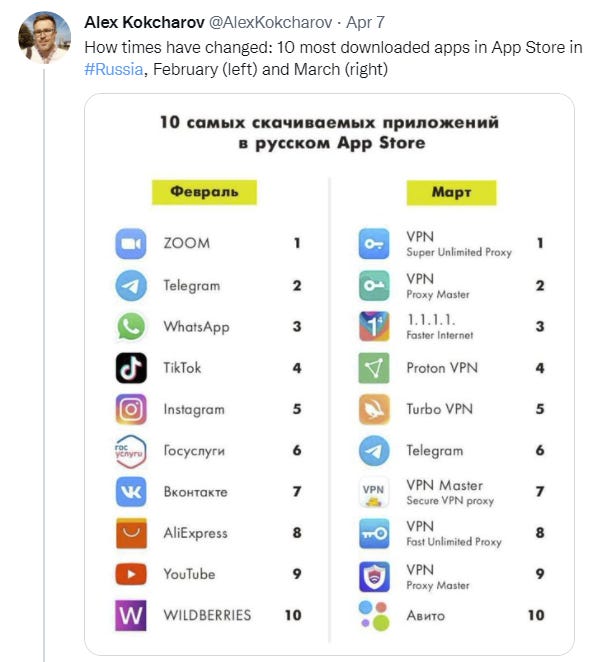
Task: Click the blue ZOOM app icon
Action: tap(131, 244)
